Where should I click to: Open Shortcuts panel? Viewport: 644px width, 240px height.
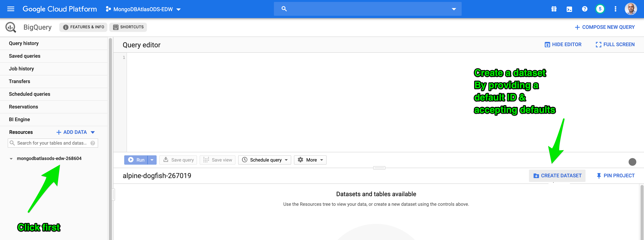128,27
